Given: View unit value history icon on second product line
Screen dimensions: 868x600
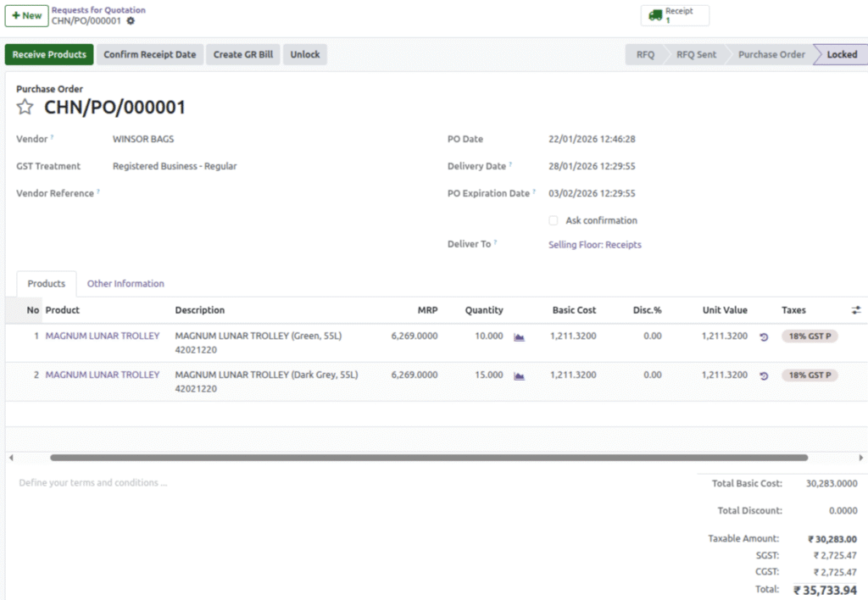Looking at the screenshot, I should pyautogui.click(x=763, y=375).
